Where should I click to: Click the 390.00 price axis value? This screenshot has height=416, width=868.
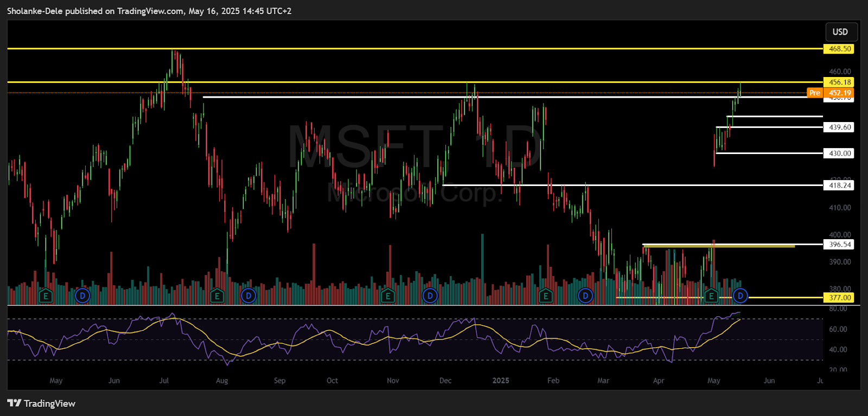click(840, 262)
